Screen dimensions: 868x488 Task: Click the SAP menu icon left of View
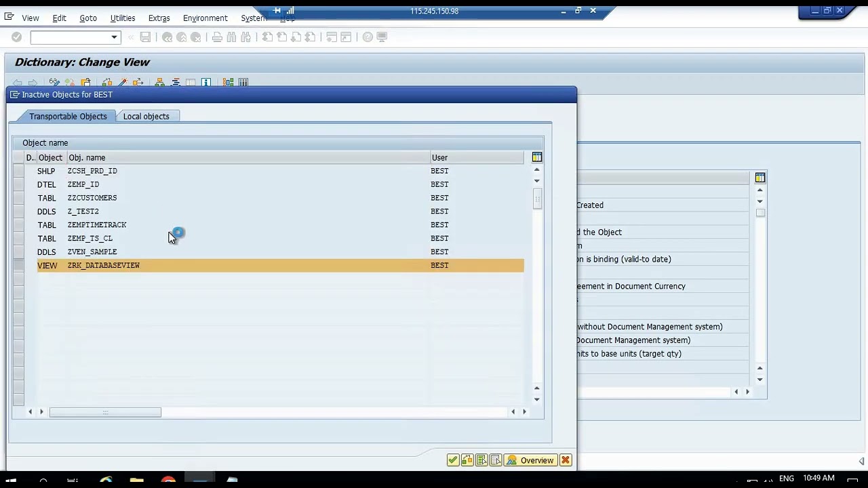[9, 17]
